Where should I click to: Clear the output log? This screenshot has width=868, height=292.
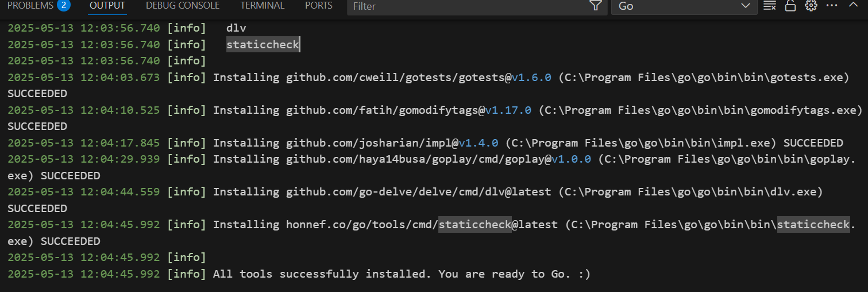[x=770, y=6]
